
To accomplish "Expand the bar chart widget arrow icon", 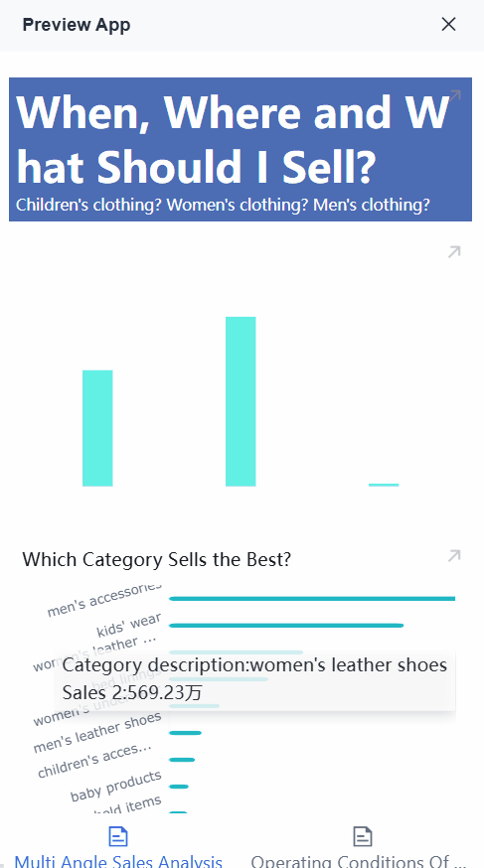I will point(454,252).
